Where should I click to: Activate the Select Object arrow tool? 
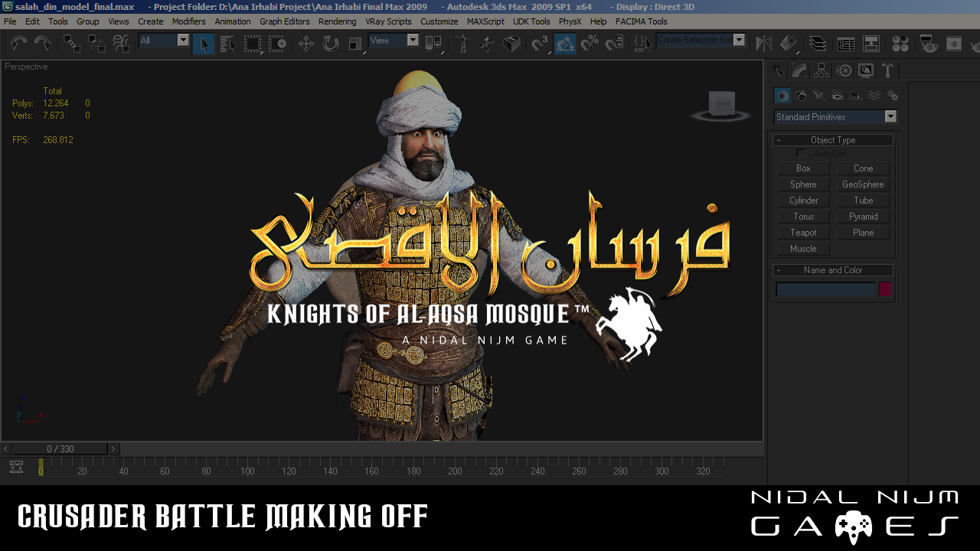203,44
